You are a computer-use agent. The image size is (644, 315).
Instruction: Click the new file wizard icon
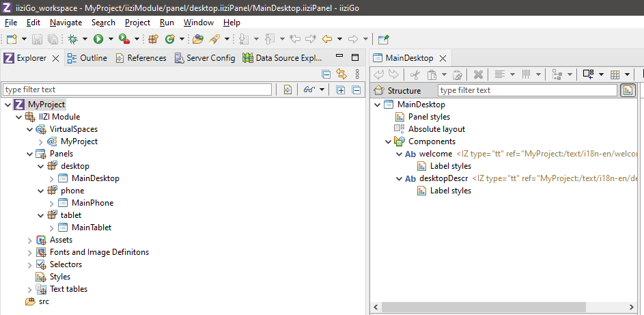[12, 40]
